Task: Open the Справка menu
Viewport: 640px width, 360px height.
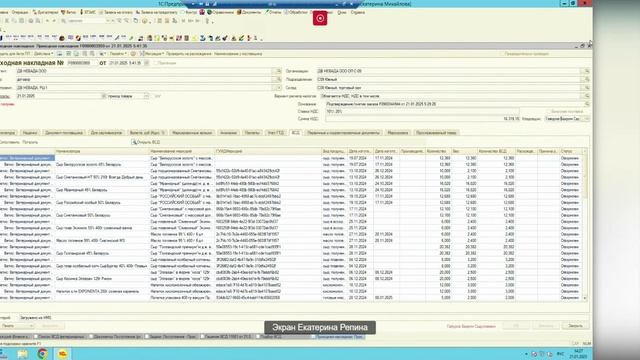Action: 358,12
